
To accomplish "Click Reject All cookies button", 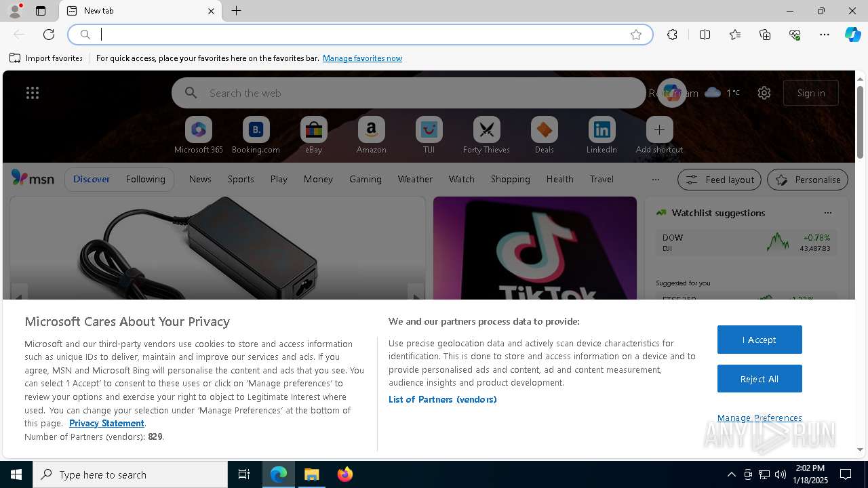I will 759,379.
